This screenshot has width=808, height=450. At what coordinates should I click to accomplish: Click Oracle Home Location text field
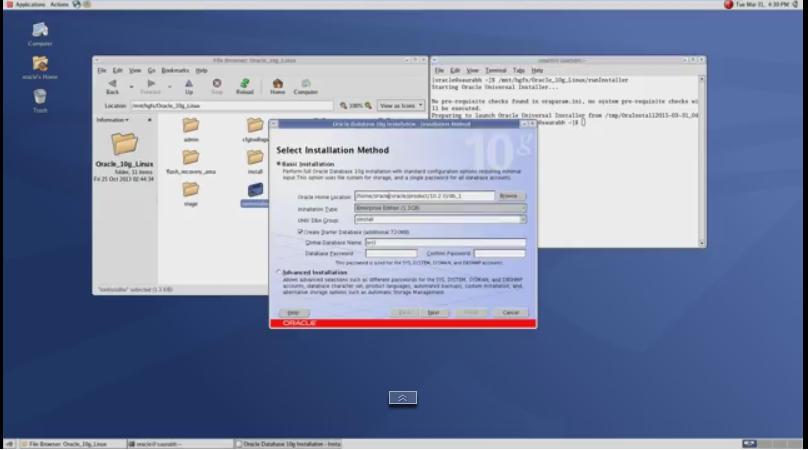pos(424,196)
